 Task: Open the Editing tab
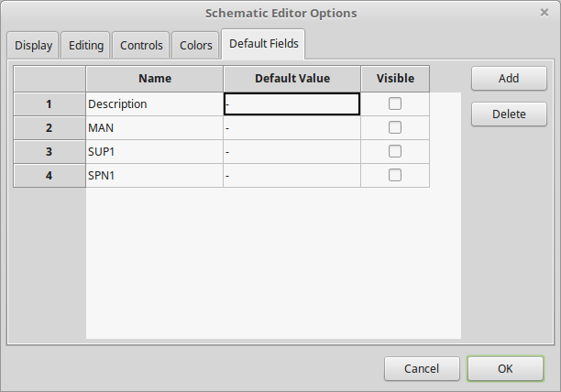click(86, 45)
